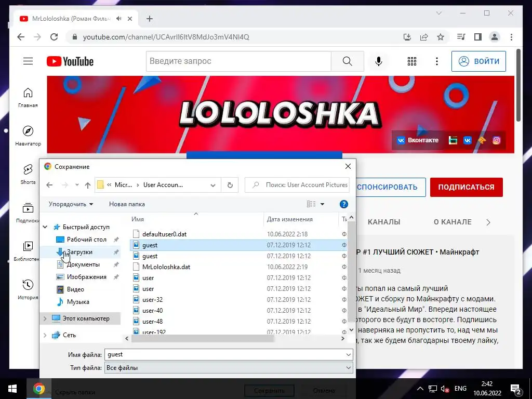
Task: Refresh the save dialog folder view
Action: 230,185
